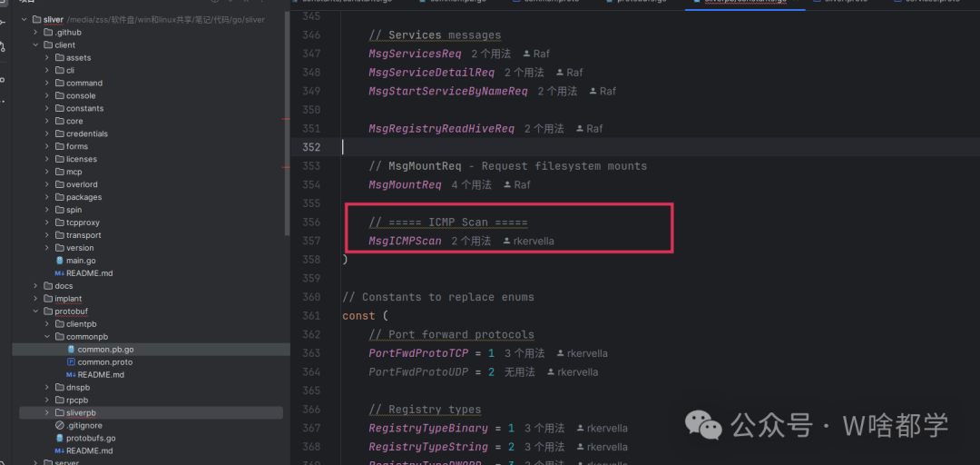Open '2 个用法' usages of MsgICMPScan
Viewport: 980px width, 465px height.
point(471,241)
